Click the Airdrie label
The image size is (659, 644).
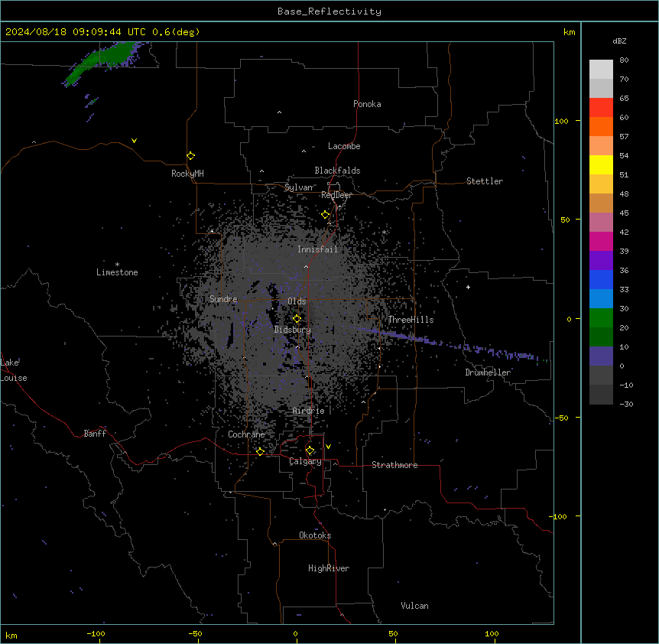pyautogui.click(x=308, y=411)
